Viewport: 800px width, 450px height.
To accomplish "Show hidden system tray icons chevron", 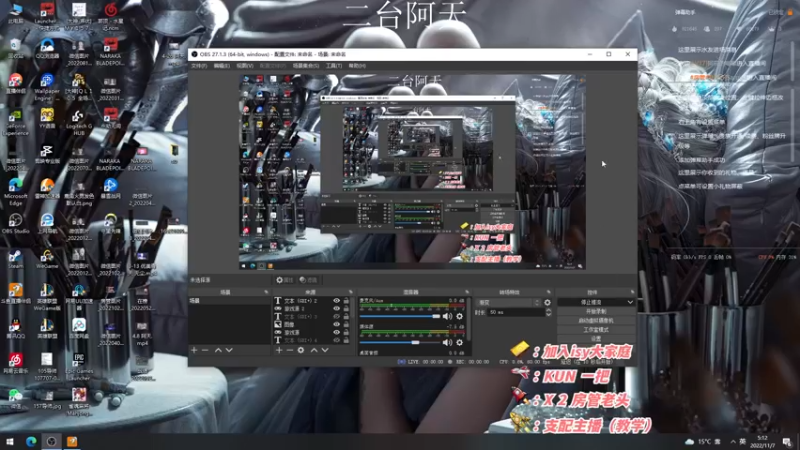I will 733,441.
